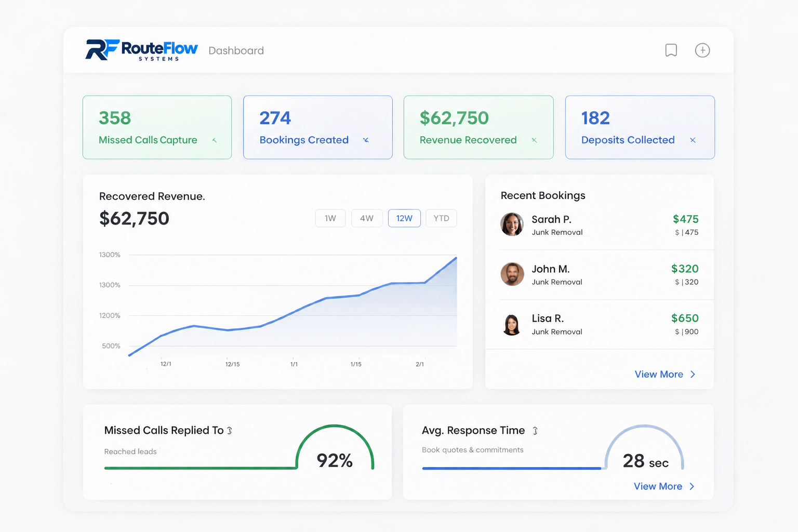Viewport: 798px width, 532px height.
Task: Click the circled plus add icon
Action: point(702,50)
